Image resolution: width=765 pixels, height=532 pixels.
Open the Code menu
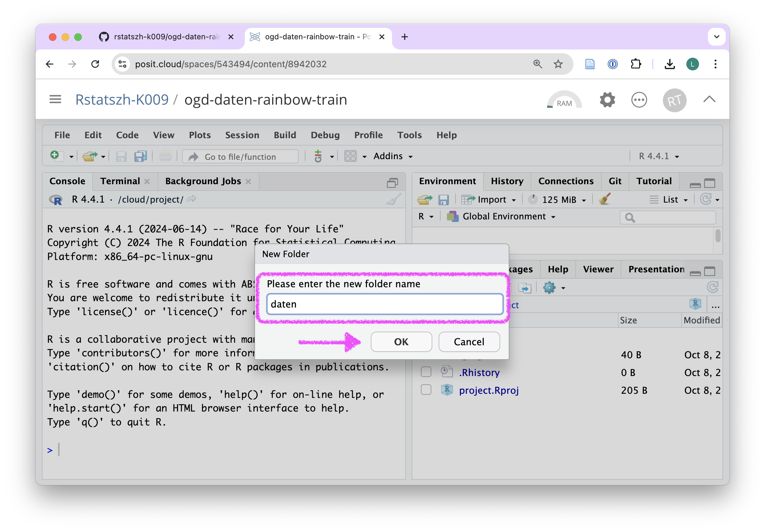click(x=127, y=135)
